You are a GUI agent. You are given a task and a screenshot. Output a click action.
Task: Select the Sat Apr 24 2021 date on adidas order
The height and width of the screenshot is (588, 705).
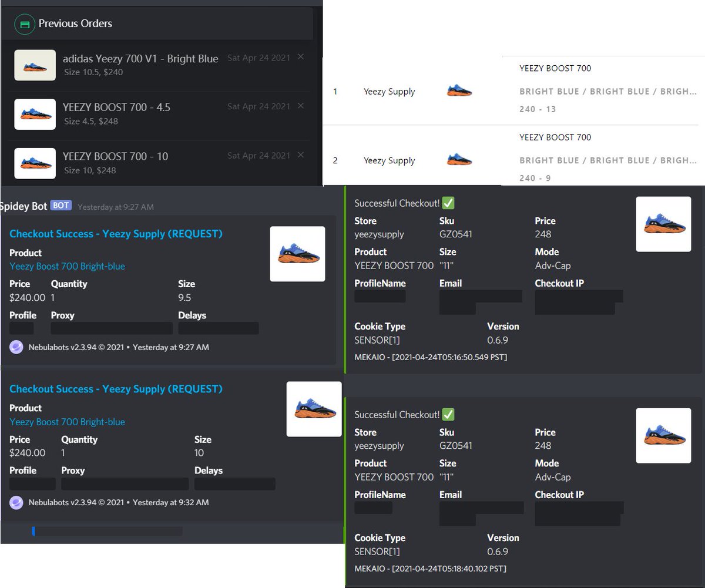(258, 58)
